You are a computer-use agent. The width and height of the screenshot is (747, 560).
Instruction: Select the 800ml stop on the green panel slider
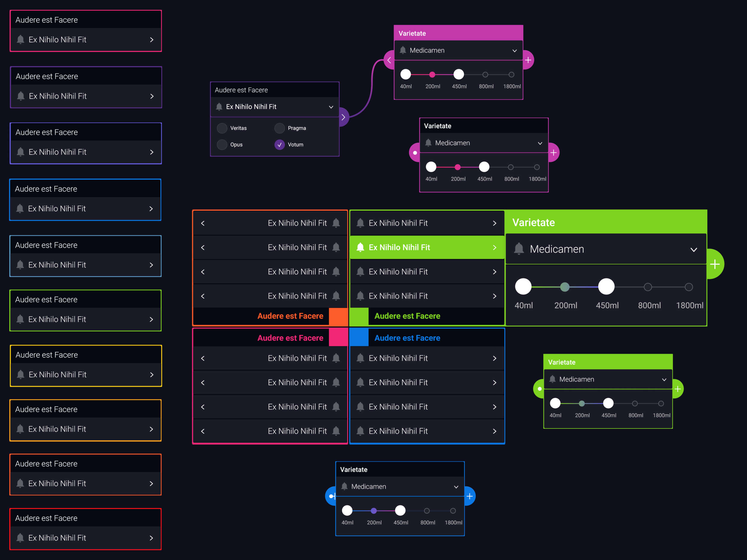tap(648, 287)
